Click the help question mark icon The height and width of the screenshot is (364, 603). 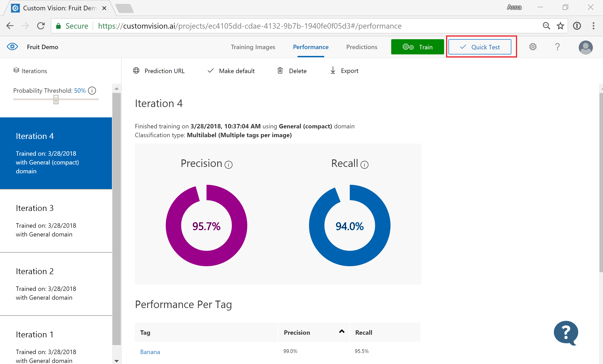(557, 47)
